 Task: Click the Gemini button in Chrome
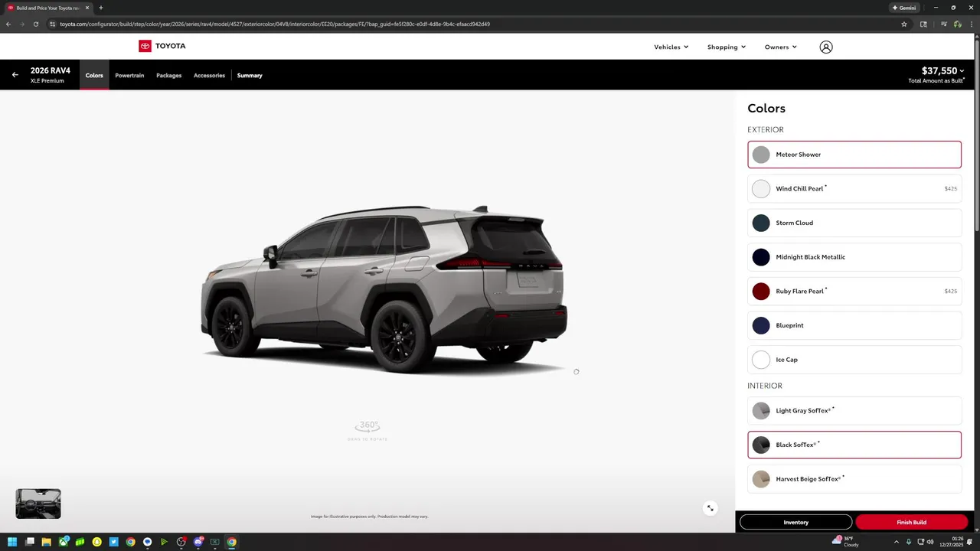tap(904, 8)
